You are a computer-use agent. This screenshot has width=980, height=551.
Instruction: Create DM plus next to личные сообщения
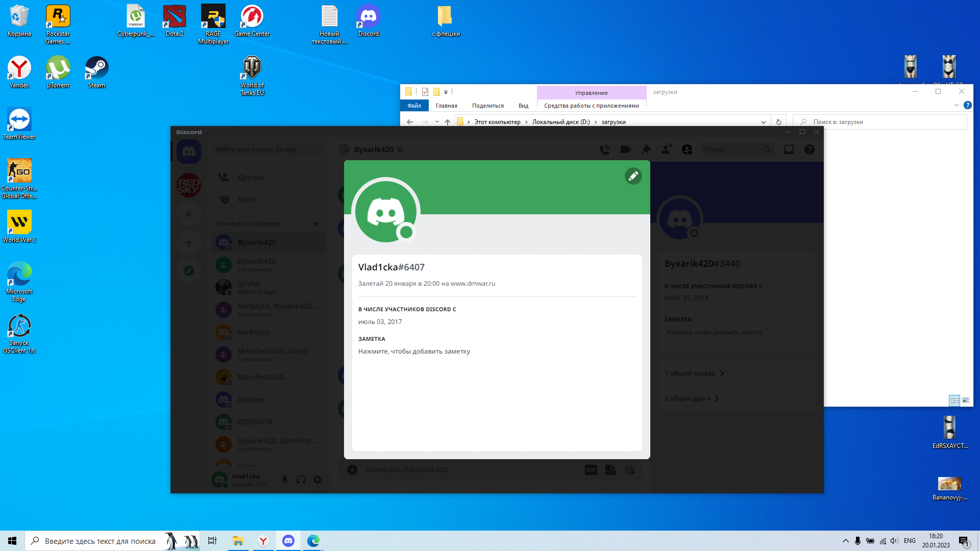[316, 224]
